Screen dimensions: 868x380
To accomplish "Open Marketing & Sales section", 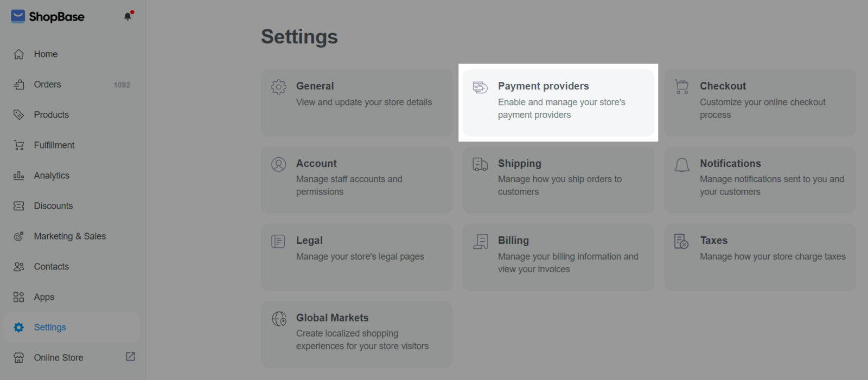I will (69, 236).
